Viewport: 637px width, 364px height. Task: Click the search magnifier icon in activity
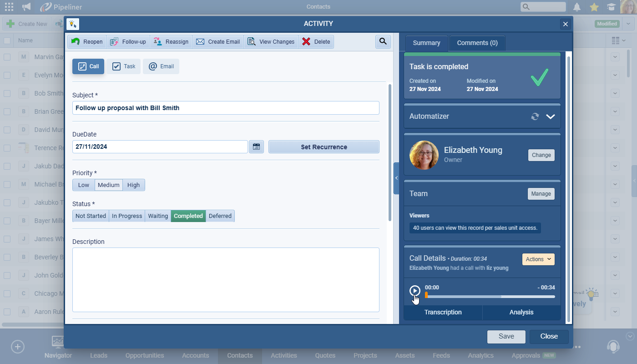coord(383,42)
